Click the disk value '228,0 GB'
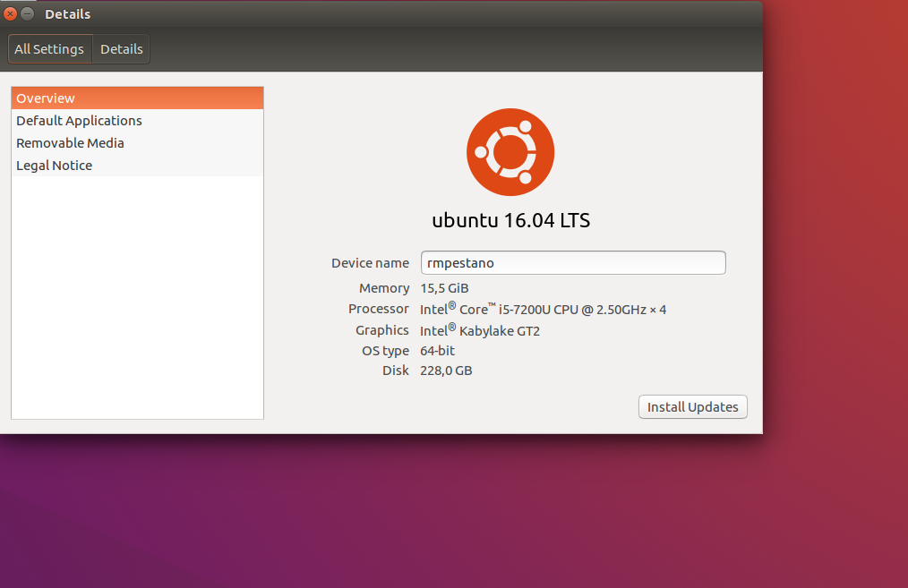The width and height of the screenshot is (908, 588). click(x=446, y=371)
